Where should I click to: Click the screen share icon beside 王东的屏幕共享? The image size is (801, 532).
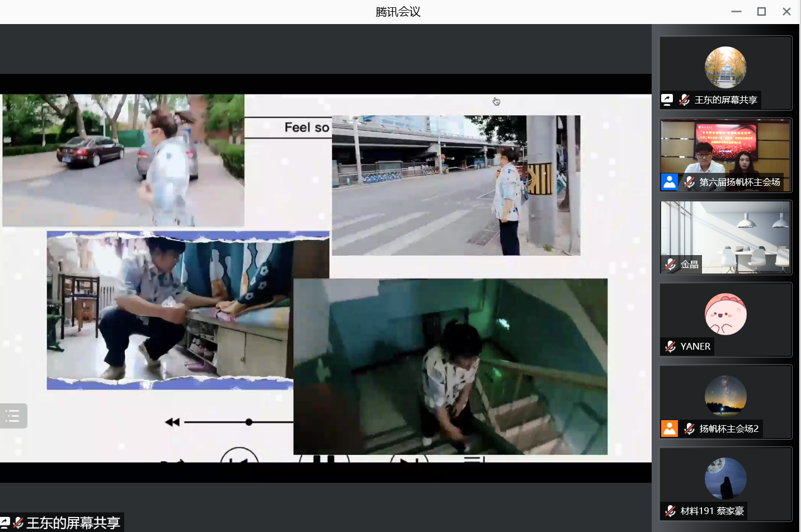[x=667, y=99]
